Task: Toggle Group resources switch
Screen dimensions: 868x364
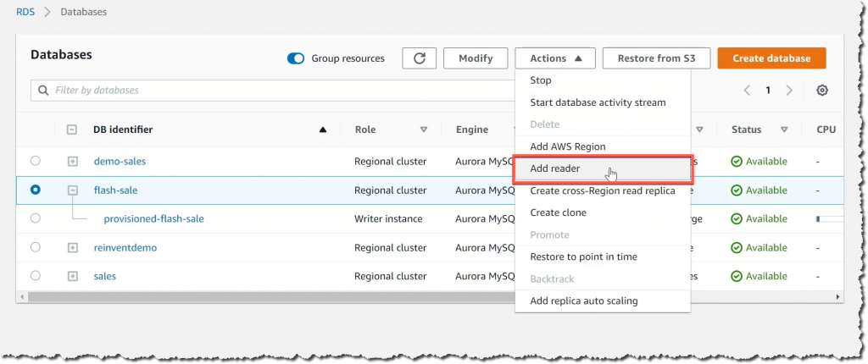Action: [x=296, y=58]
